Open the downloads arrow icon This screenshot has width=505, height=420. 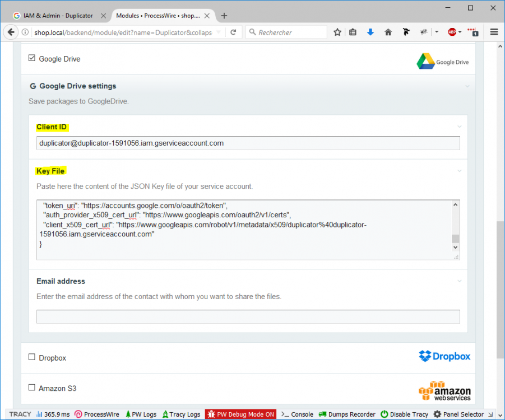pyautogui.click(x=370, y=32)
